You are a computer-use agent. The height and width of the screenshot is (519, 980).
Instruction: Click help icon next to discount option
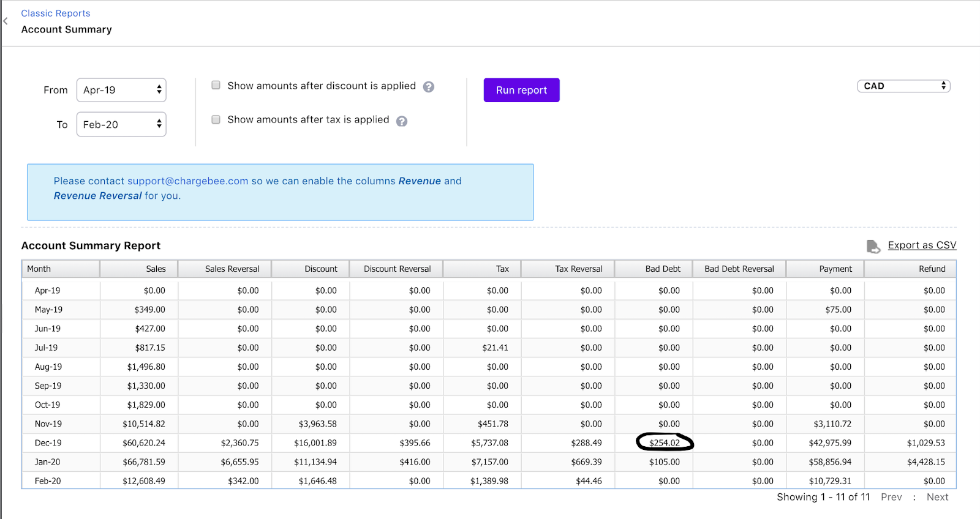pyautogui.click(x=429, y=87)
